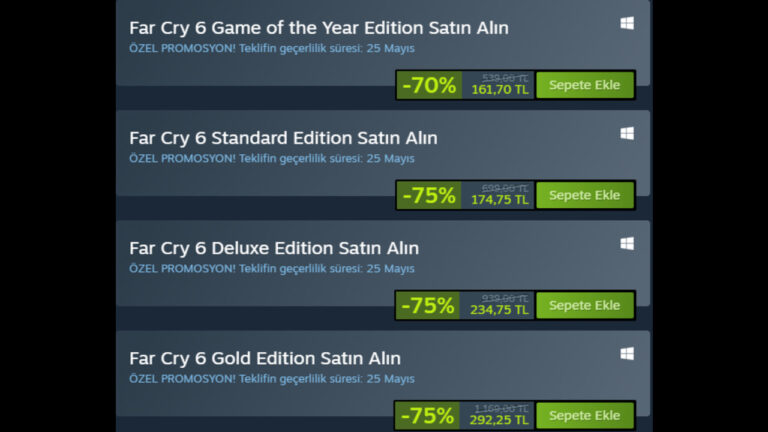Viewport: 768px width, 432px height.
Task: Click Windows icon on Deluxe Edition row
Action: [x=627, y=243]
